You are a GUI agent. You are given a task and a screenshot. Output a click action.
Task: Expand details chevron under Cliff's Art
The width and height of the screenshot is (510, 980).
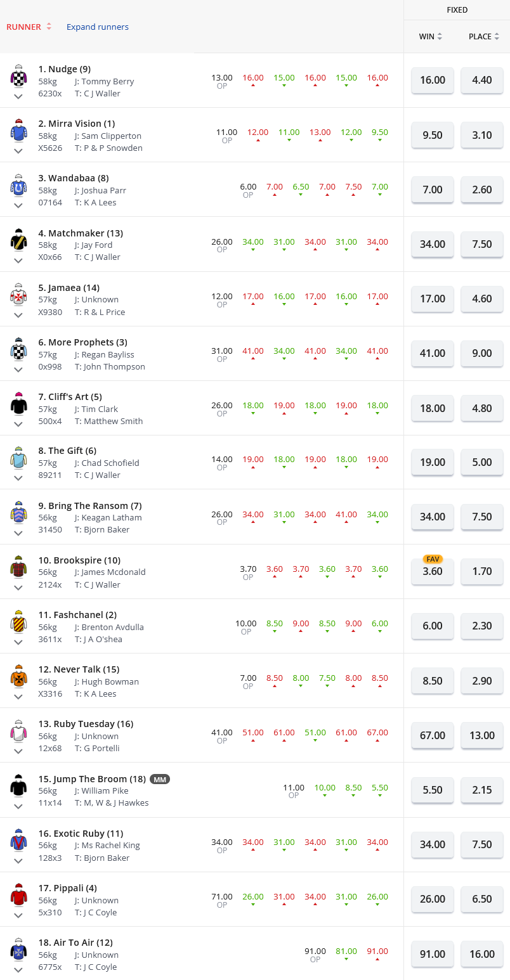click(x=18, y=423)
